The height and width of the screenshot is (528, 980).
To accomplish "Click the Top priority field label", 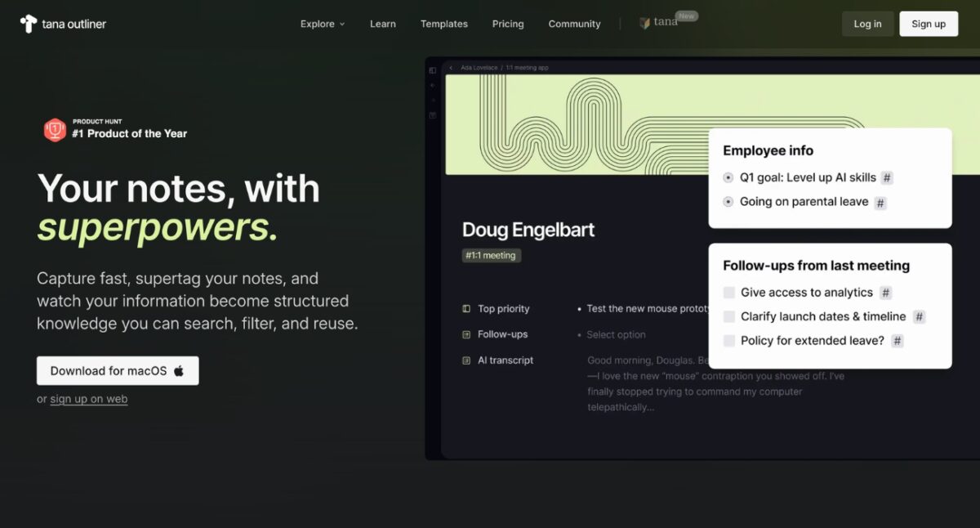I will [504, 309].
